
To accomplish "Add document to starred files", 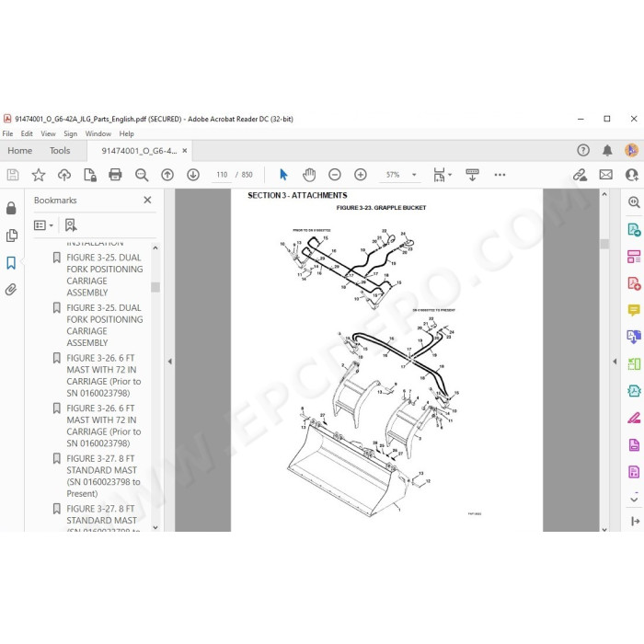I will pos(39,175).
